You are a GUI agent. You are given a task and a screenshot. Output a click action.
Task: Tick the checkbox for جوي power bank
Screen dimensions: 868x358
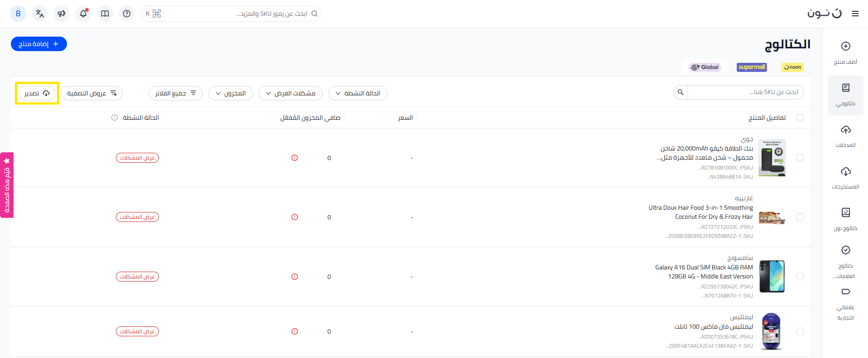tap(800, 158)
